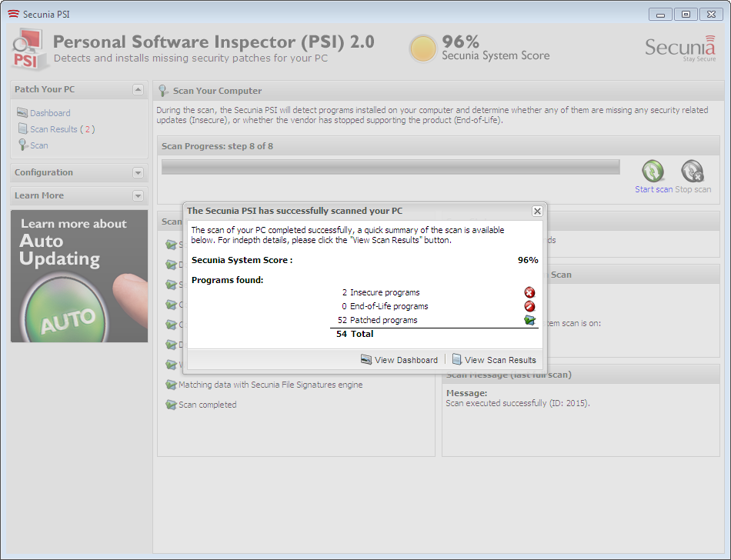Click the Scan Results sidebar icon
Screen dimensions: 731x560
point(22,128)
